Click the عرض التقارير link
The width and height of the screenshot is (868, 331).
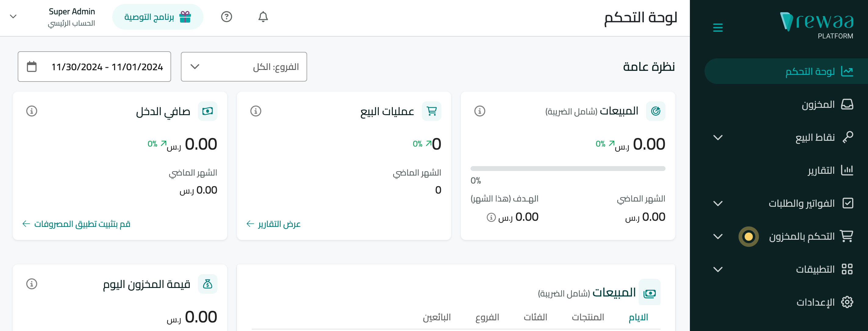(273, 224)
